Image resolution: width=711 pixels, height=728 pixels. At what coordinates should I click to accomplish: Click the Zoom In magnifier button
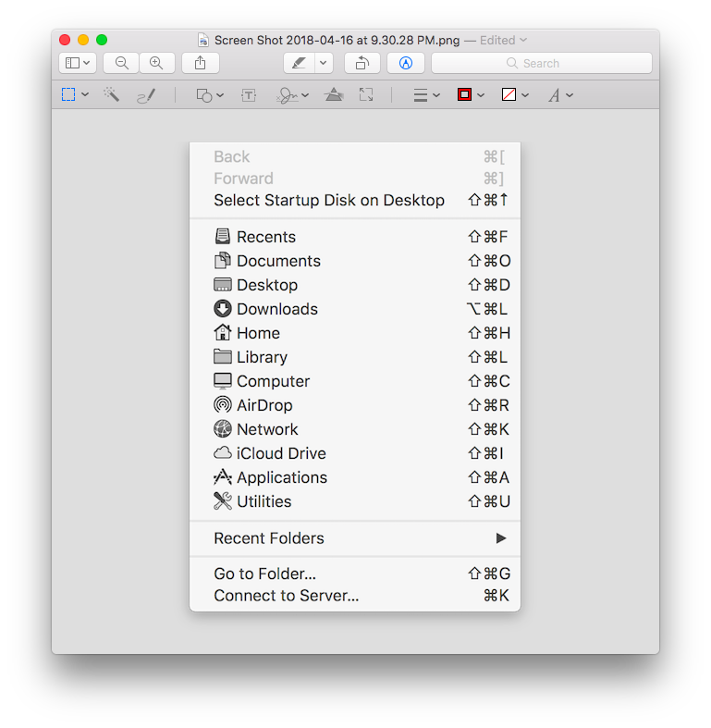(157, 63)
